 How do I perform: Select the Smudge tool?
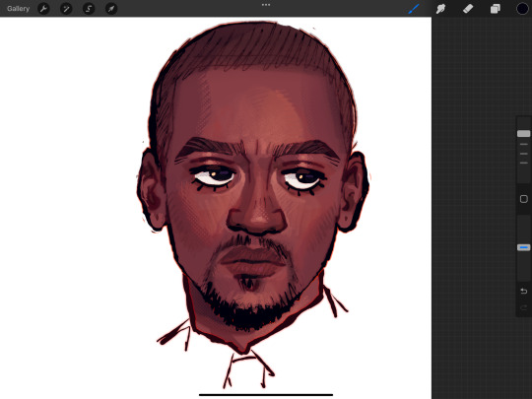tap(440, 9)
